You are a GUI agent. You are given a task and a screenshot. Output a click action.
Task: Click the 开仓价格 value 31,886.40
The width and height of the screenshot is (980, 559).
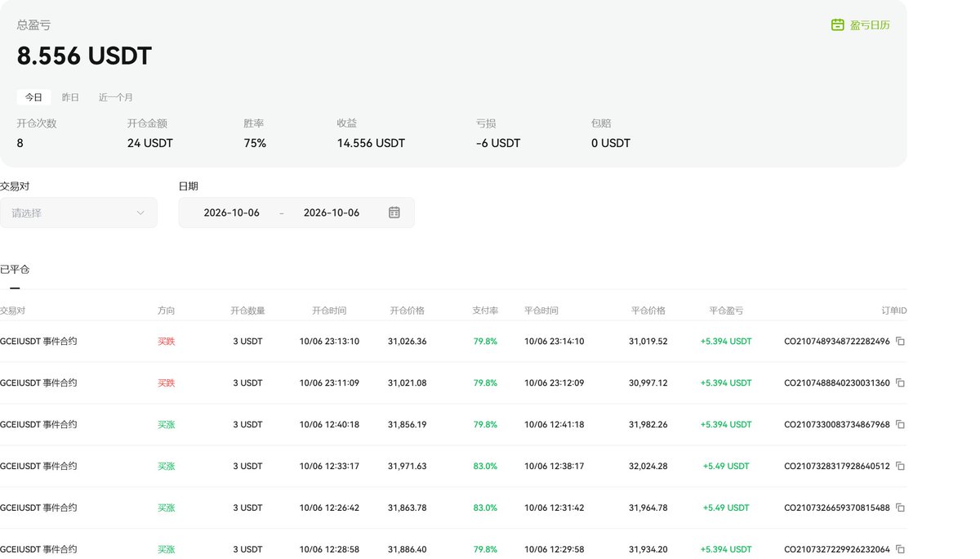pos(407,550)
